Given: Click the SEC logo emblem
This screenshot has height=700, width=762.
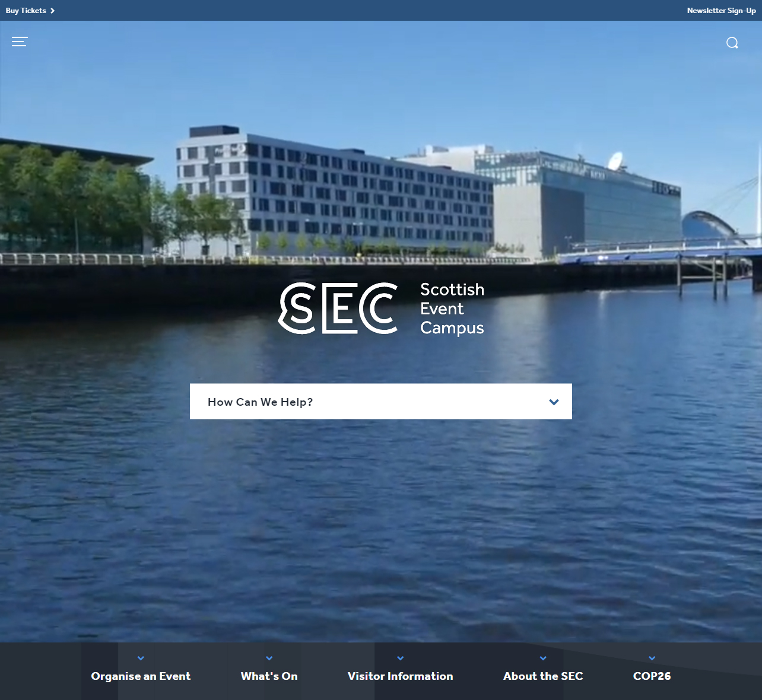Looking at the screenshot, I should (338, 308).
